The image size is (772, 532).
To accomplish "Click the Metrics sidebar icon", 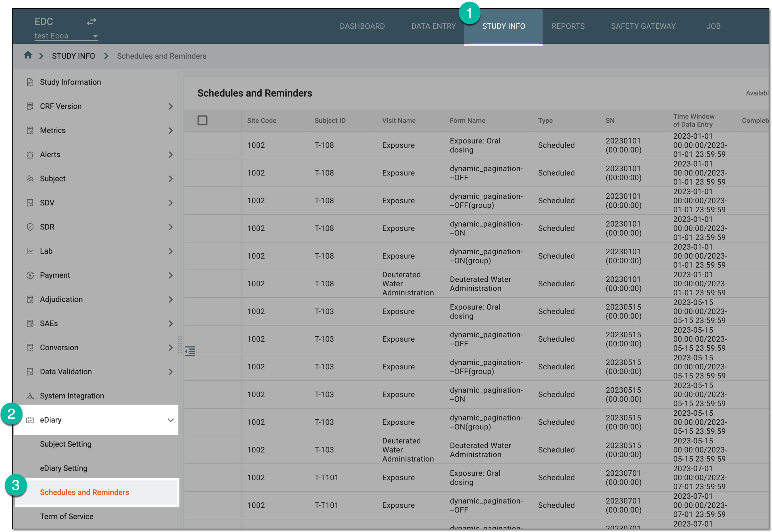I will 30,130.
